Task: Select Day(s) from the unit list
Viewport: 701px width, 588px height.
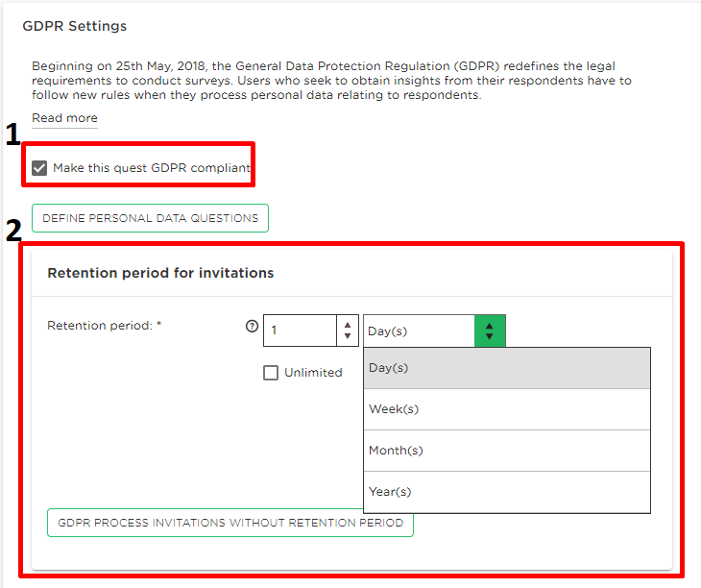Action: tap(507, 368)
